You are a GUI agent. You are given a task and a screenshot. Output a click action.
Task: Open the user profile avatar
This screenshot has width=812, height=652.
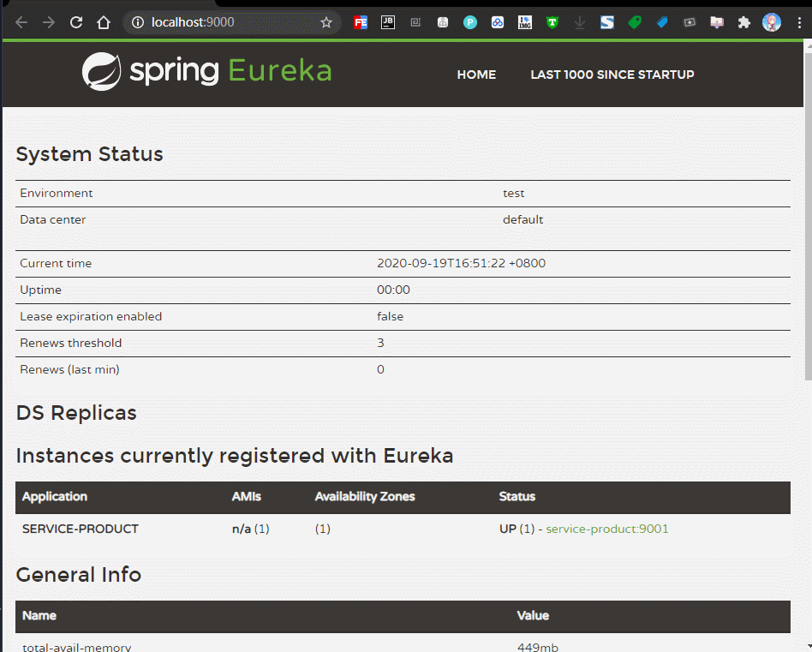(x=772, y=22)
